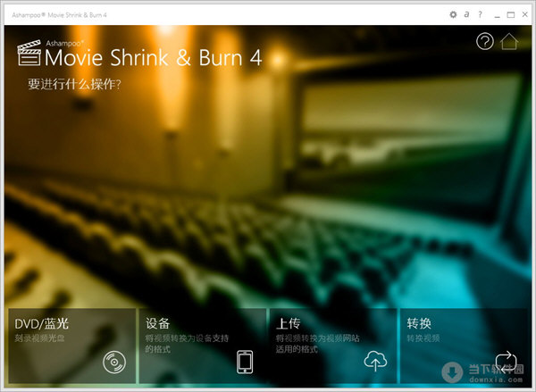Choose the 设备 device conversion tile
Screen dimensions: 536x392
[x=203, y=346]
